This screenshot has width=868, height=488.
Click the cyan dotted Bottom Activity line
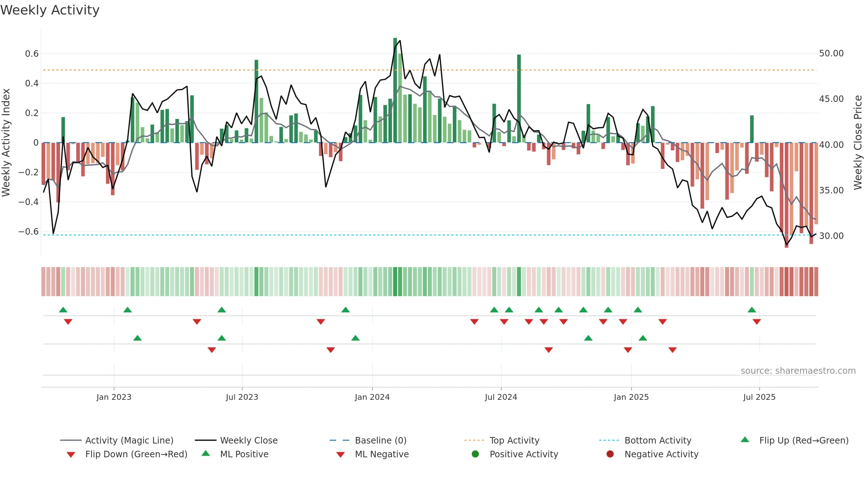click(430, 235)
